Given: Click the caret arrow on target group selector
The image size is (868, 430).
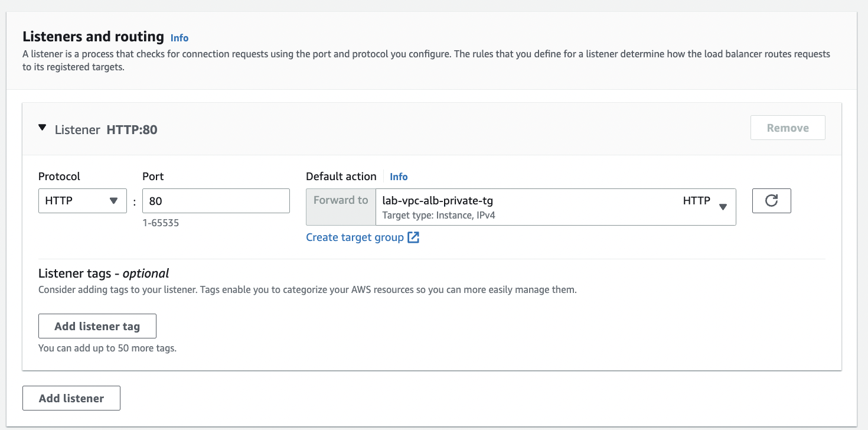Looking at the screenshot, I should pos(723,207).
